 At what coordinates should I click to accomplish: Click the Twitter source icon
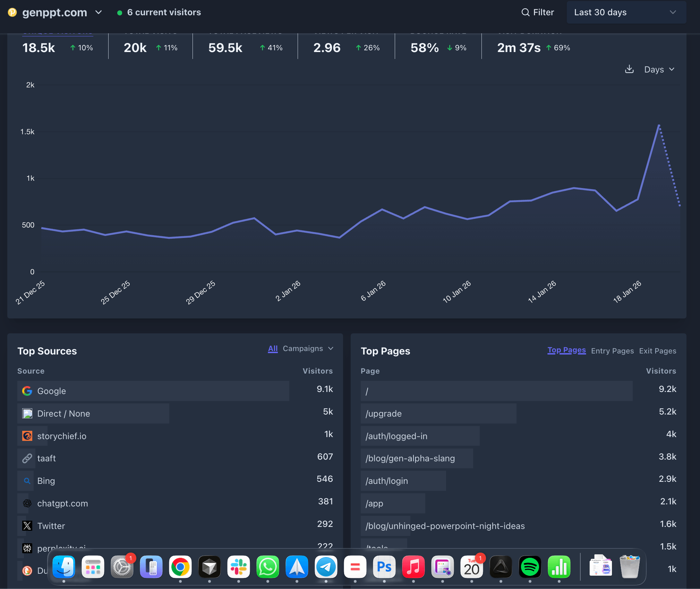[x=27, y=526]
